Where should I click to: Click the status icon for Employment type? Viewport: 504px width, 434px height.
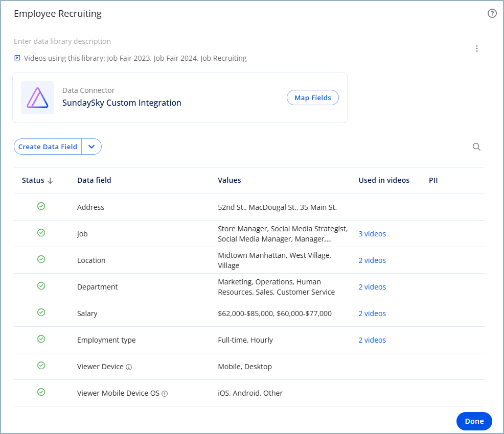(x=41, y=339)
